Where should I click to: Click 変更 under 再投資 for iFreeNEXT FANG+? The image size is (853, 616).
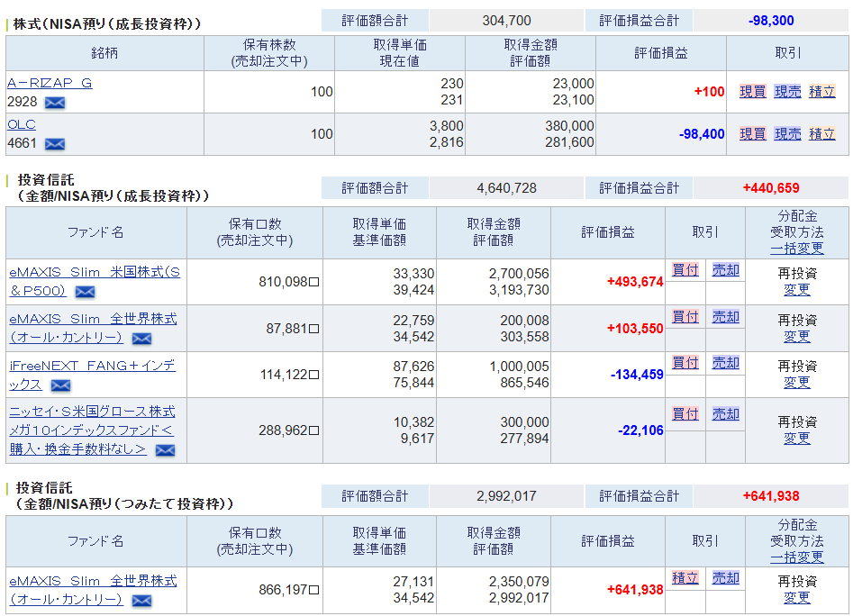796,383
